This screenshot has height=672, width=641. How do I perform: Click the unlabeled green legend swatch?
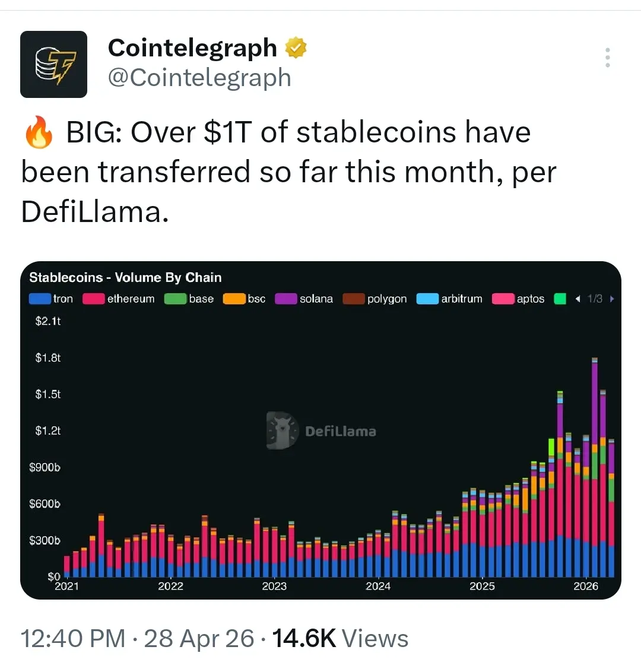pyautogui.click(x=560, y=299)
